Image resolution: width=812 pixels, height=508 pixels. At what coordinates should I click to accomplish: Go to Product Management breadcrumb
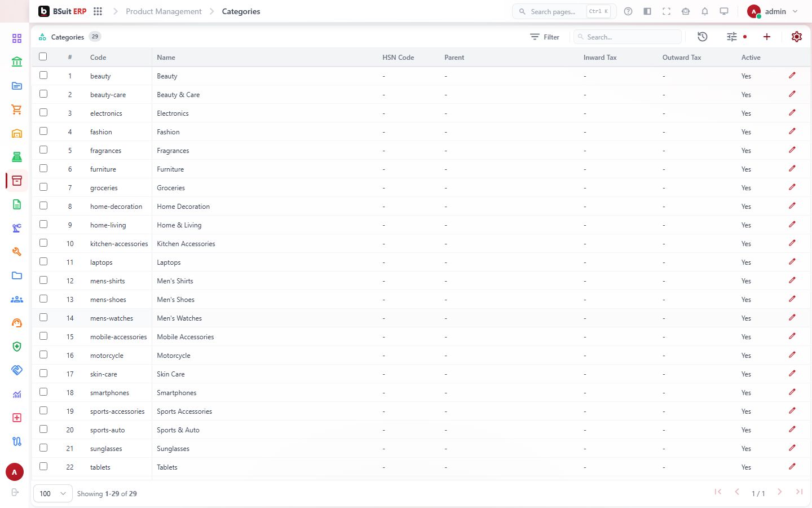pyautogui.click(x=164, y=11)
